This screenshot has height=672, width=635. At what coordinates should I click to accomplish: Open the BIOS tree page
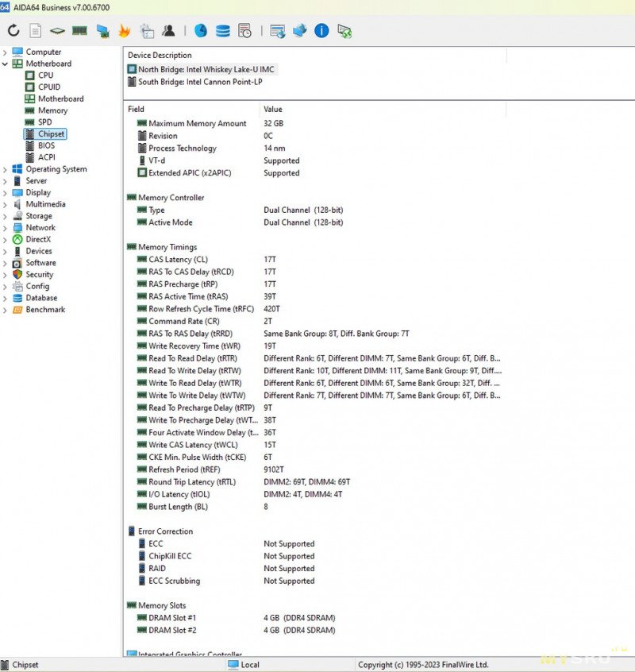46,145
